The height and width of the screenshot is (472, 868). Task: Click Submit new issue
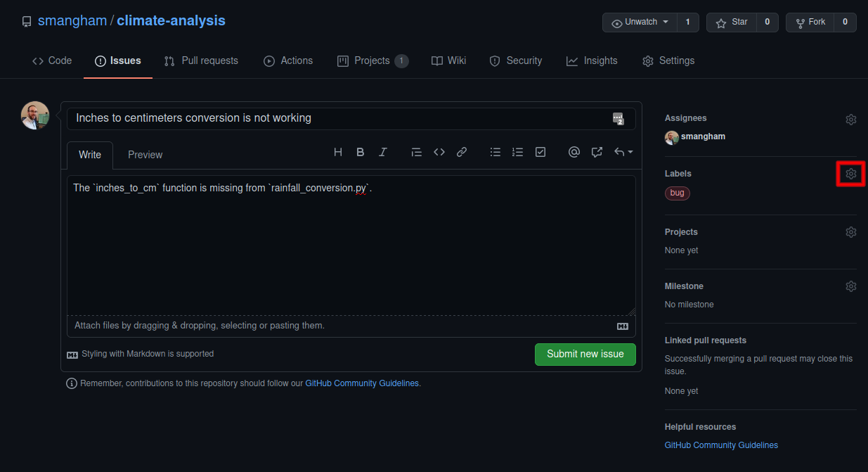(585, 355)
